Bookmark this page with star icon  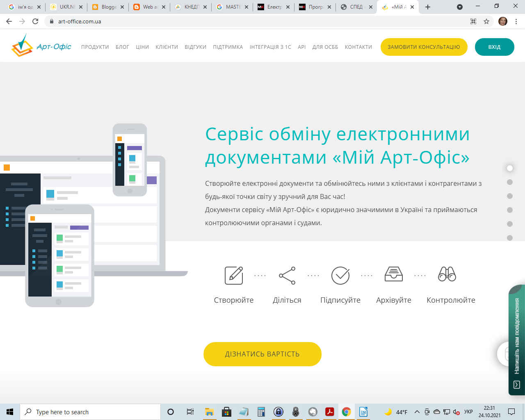(x=486, y=21)
